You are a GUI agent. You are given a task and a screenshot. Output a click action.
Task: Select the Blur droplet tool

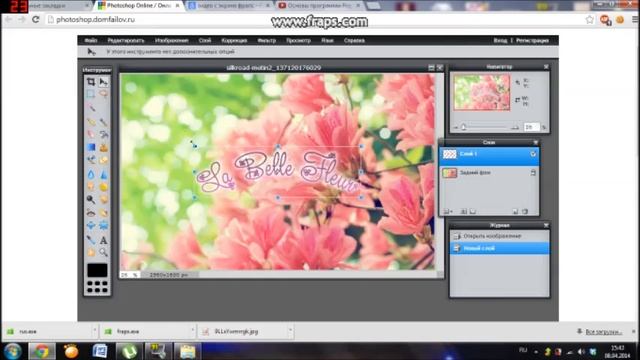pyautogui.click(x=91, y=174)
